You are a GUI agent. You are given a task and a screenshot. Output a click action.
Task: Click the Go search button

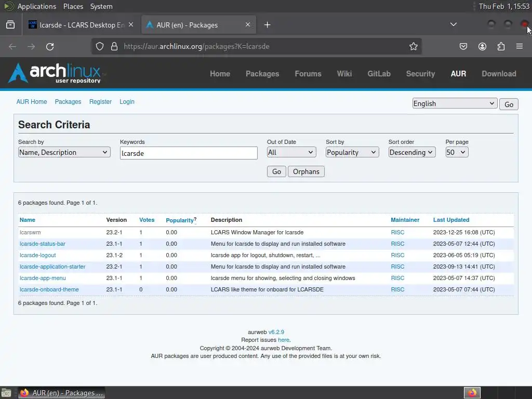point(276,171)
